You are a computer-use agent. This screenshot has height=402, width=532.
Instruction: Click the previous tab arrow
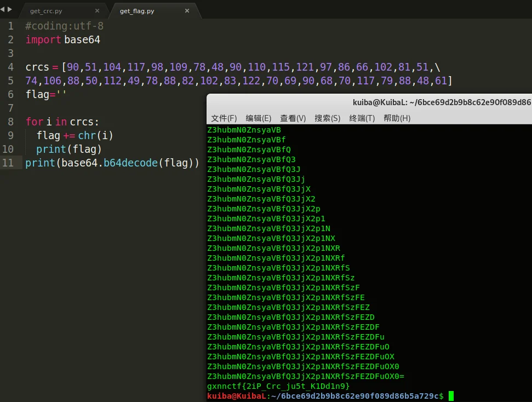click(3, 9)
